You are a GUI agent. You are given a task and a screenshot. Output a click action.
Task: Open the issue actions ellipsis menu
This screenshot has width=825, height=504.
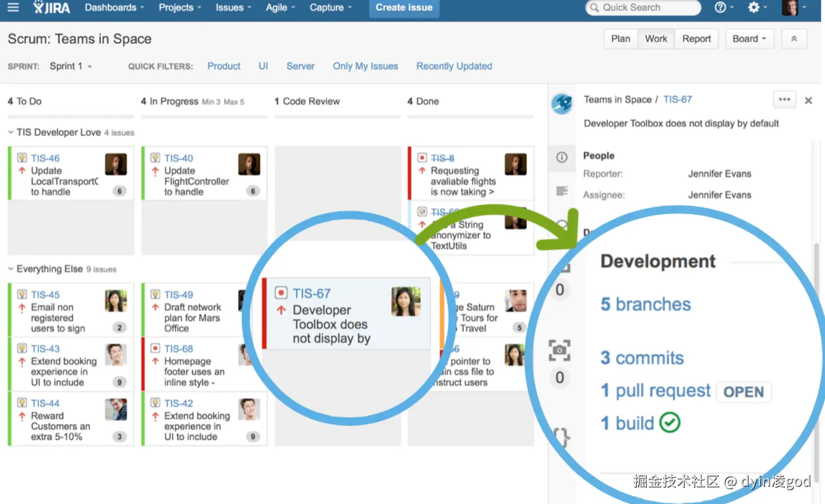point(784,99)
